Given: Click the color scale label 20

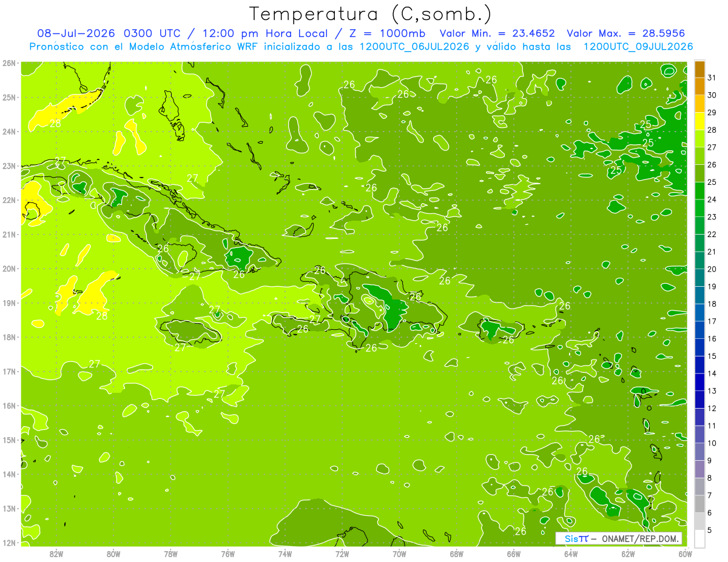Looking at the screenshot, I should click(712, 269).
